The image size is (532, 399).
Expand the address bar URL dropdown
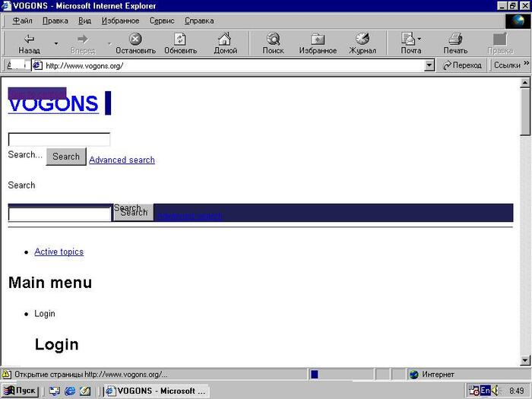pos(429,65)
